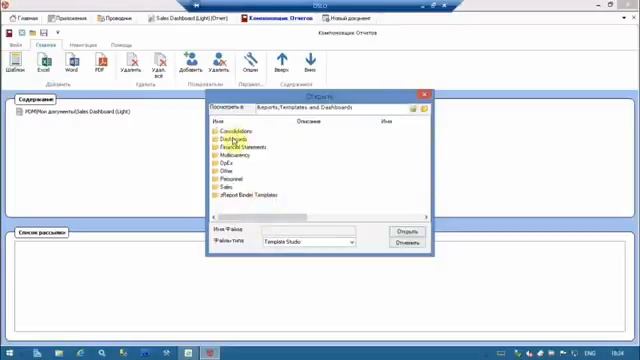The height and width of the screenshot is (360, 640).
Task: Click the red app icon in taskbar
Action: point(210,353)
